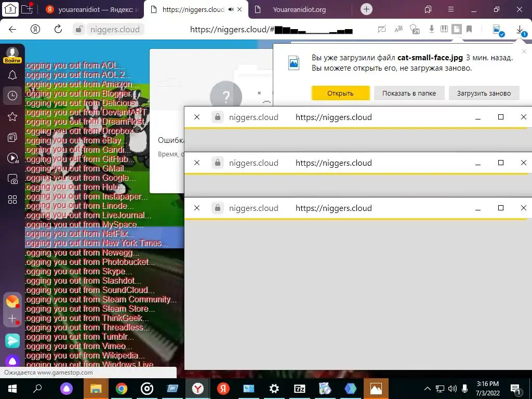This screenshot has height=399, width=532.
Task: Toggle the crossed-out ad blocking icon in toolbar
Action: (x=382, y=29)
